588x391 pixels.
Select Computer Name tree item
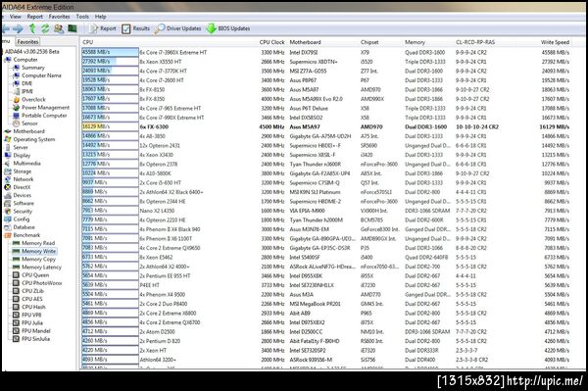click(x=41, y=75)
